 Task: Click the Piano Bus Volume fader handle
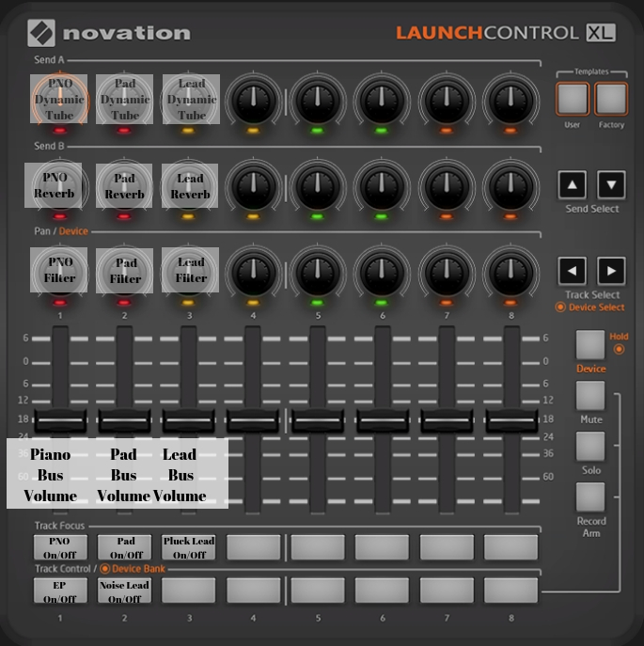[x=60, y=420]
